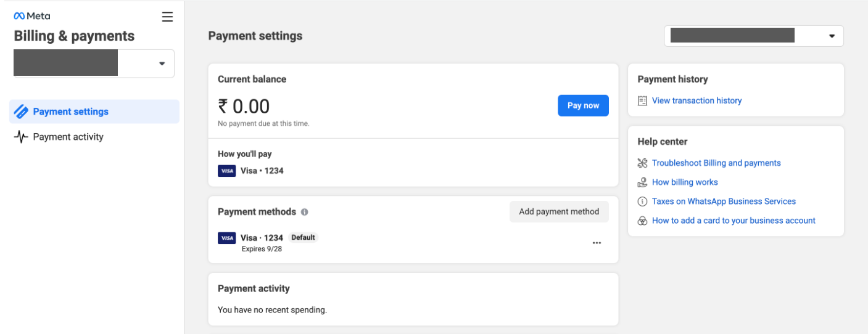Click the Payment settings pencil icon
This screenshot has height=334, width=868.
[21, 112]
